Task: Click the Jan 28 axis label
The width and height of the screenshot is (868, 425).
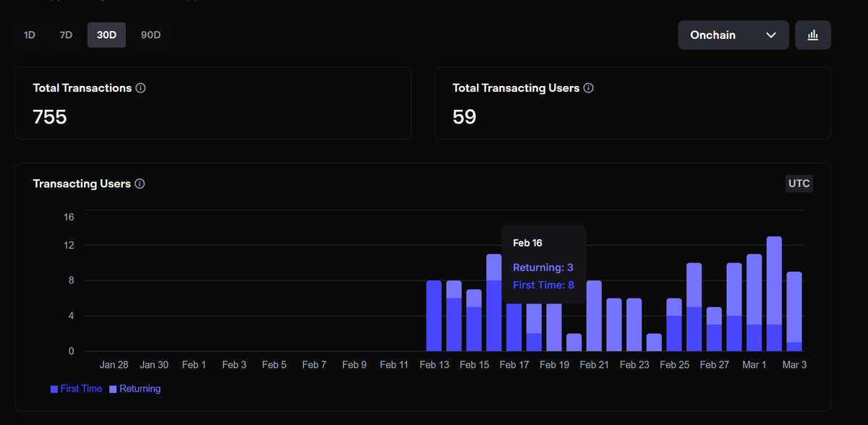Action: coord(114,365)
